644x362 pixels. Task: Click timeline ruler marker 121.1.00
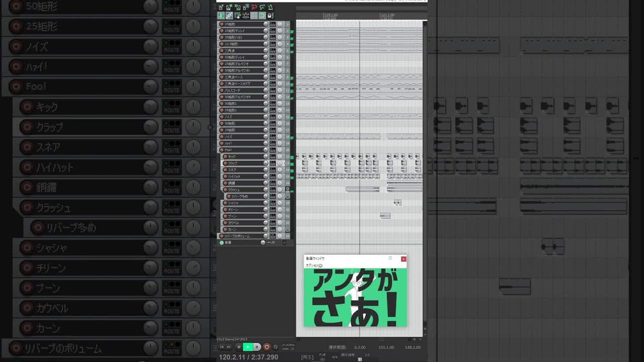387,15
